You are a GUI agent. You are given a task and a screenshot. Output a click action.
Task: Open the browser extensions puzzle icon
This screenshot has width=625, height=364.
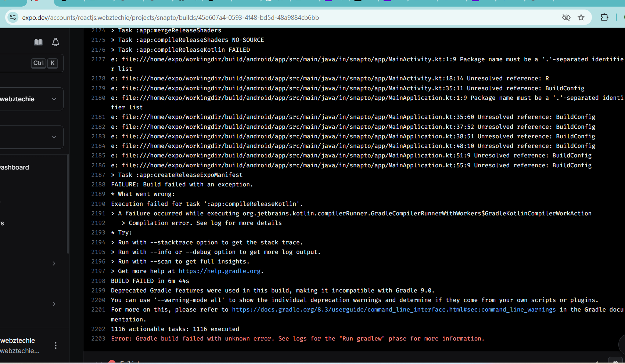click(604, 17)
